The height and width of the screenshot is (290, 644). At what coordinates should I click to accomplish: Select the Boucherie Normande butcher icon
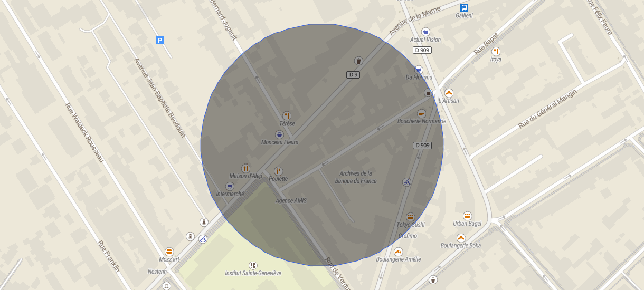pos(421,113)
